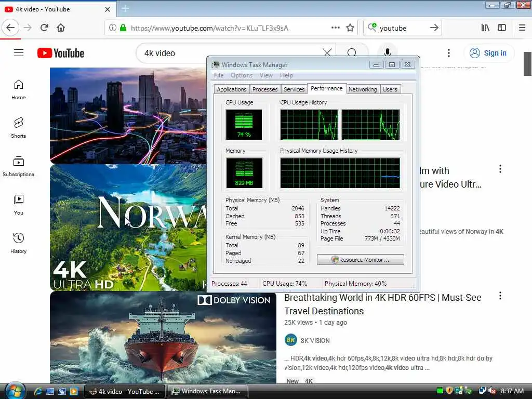The image size is (532, 399).
Task: Switch to the Applications tab
Action: (x=232, y=89)
